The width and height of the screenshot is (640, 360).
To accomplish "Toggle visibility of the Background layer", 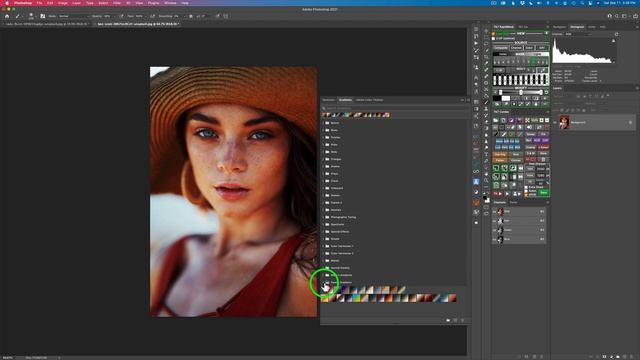I will 555,122.
